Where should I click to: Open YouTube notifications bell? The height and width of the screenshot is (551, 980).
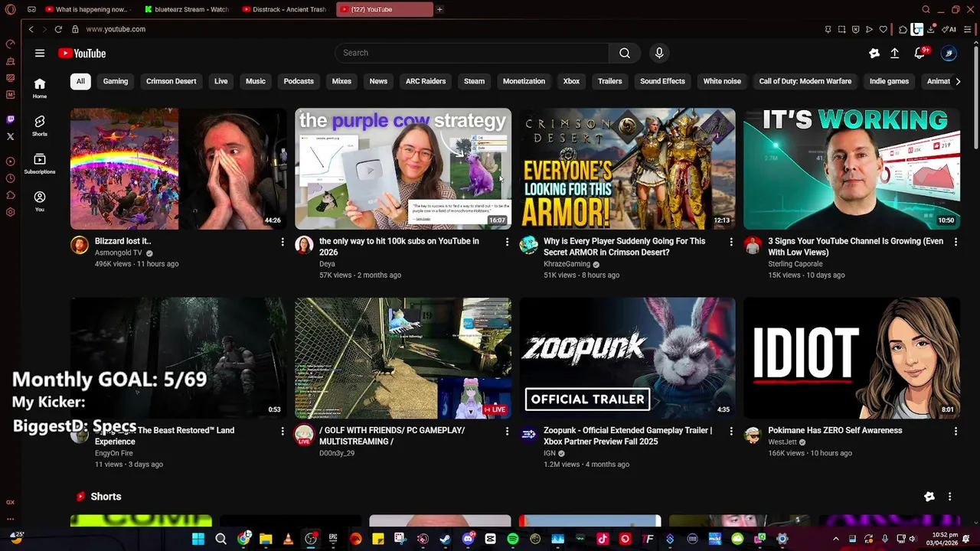coord(920,53)
